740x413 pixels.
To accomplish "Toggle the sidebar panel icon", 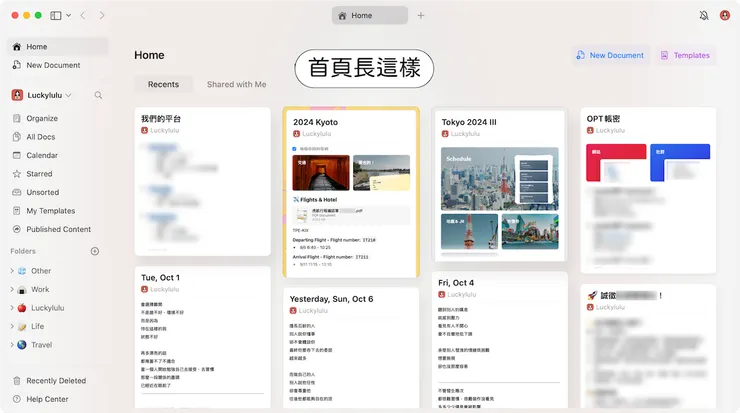I will click(56, 16).
